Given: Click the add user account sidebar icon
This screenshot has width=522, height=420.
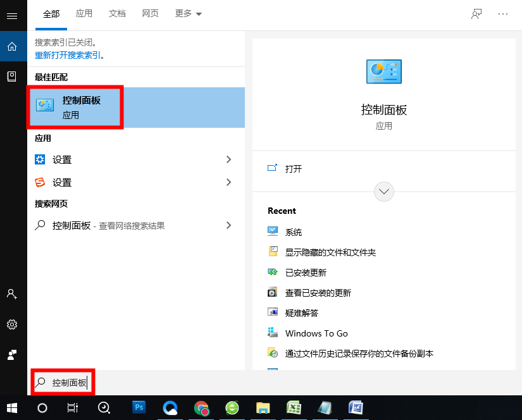Looking at the screenshot, I should pyautogui.click(x=12, y=294).
